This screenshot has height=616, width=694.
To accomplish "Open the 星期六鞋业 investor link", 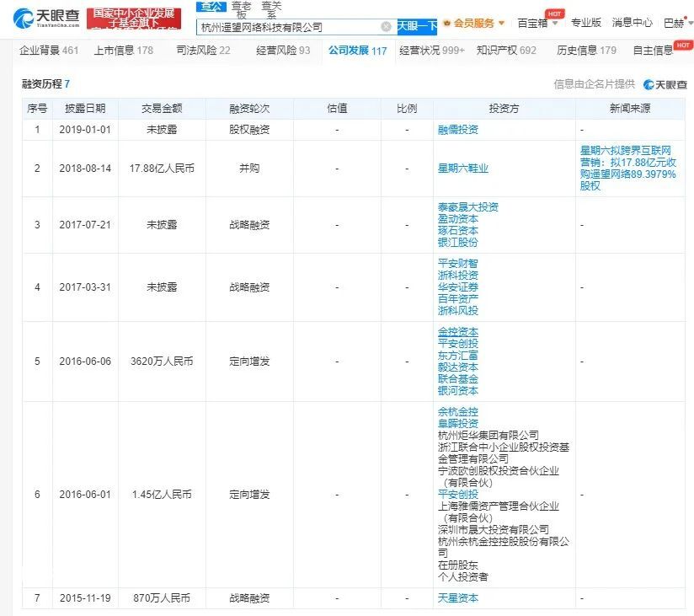I will (x=462, y=169).
